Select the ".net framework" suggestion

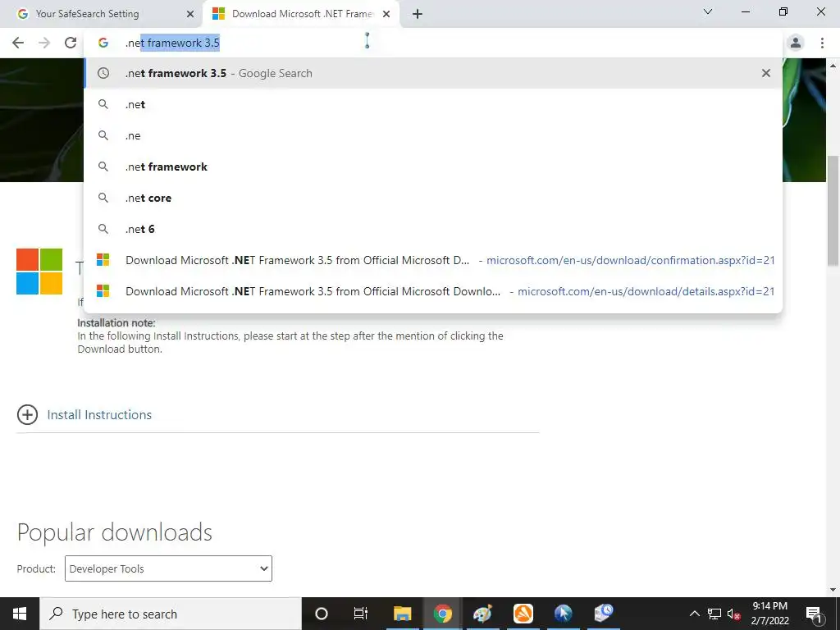(433, 167)
